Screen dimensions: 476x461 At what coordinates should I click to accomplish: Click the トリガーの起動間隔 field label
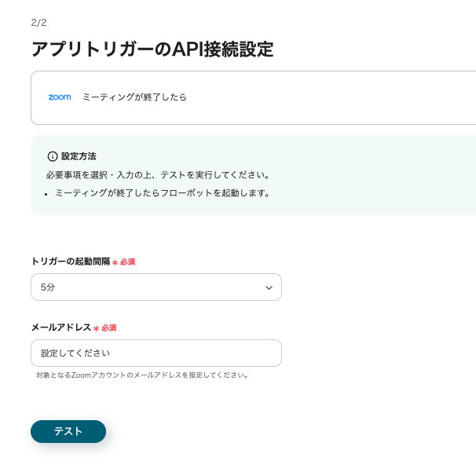[x=70, y=262]
